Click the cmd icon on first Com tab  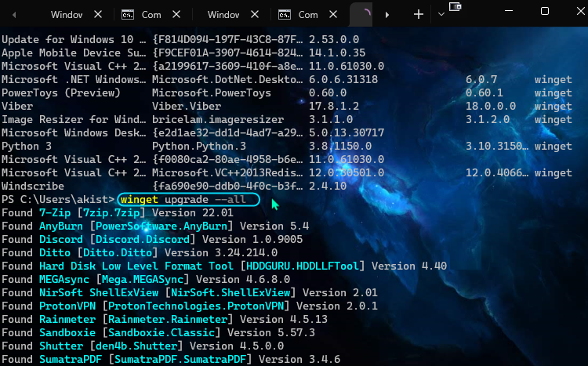[x=128, y=15]
